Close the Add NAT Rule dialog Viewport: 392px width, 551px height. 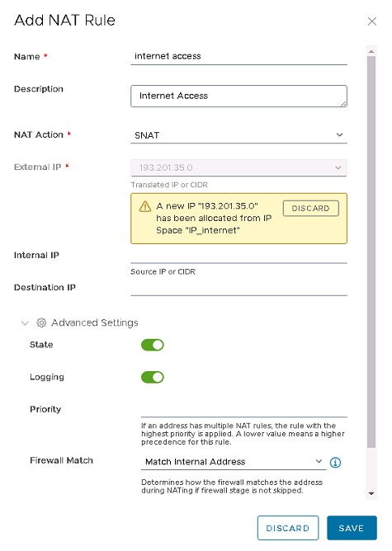click(371, 21)
